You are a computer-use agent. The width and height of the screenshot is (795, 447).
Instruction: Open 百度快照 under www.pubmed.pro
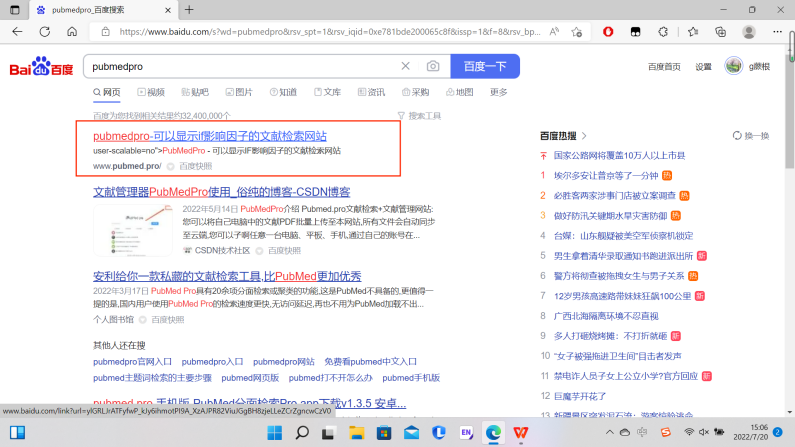point(196,166)
